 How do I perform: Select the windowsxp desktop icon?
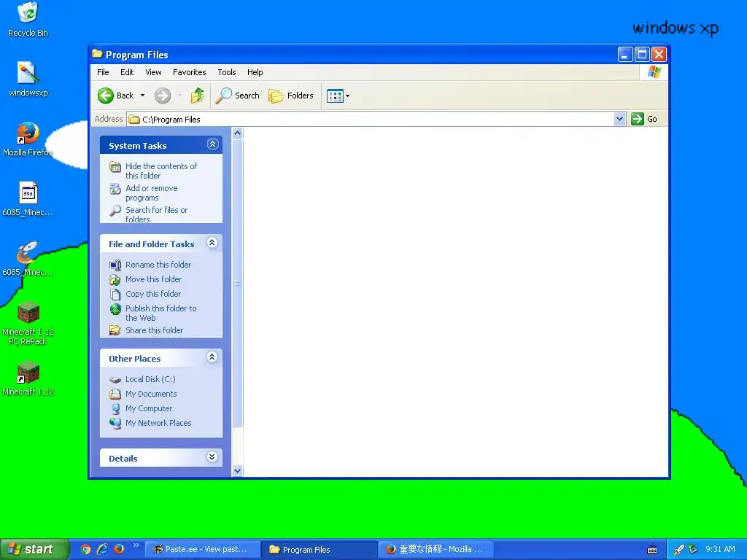[x=28, y=79]
